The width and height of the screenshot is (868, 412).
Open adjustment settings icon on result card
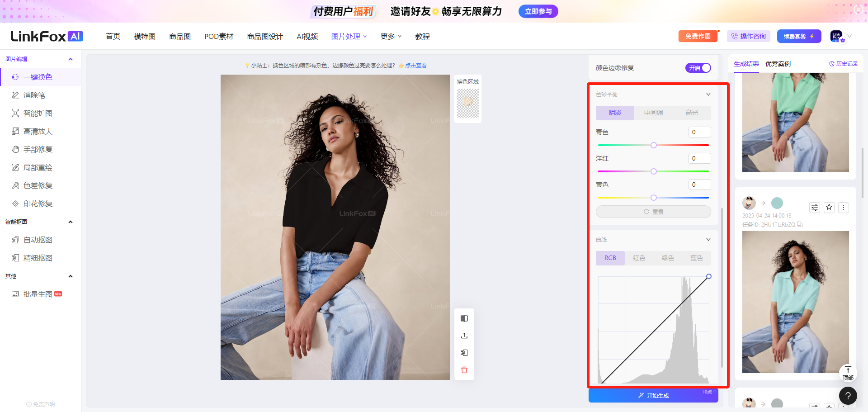coord(815,208)
